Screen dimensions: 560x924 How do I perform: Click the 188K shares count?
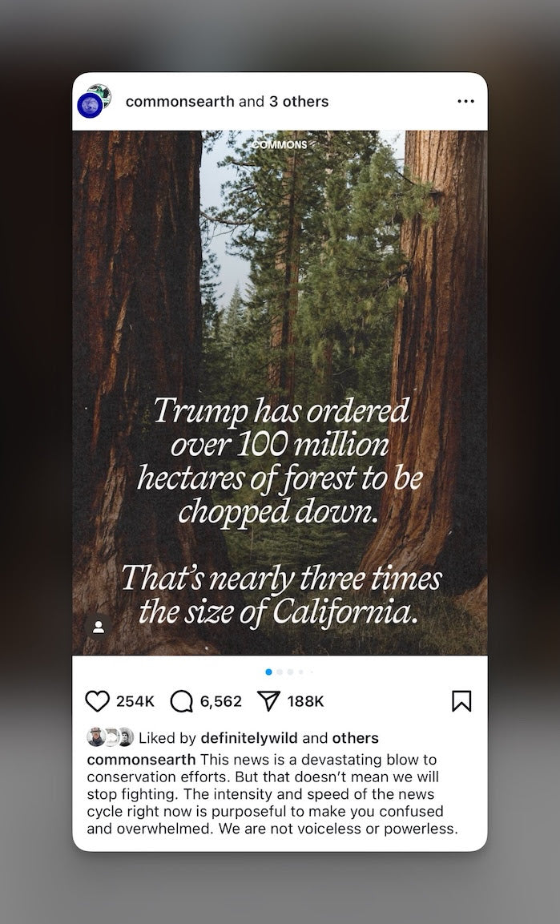click(305, 701)
